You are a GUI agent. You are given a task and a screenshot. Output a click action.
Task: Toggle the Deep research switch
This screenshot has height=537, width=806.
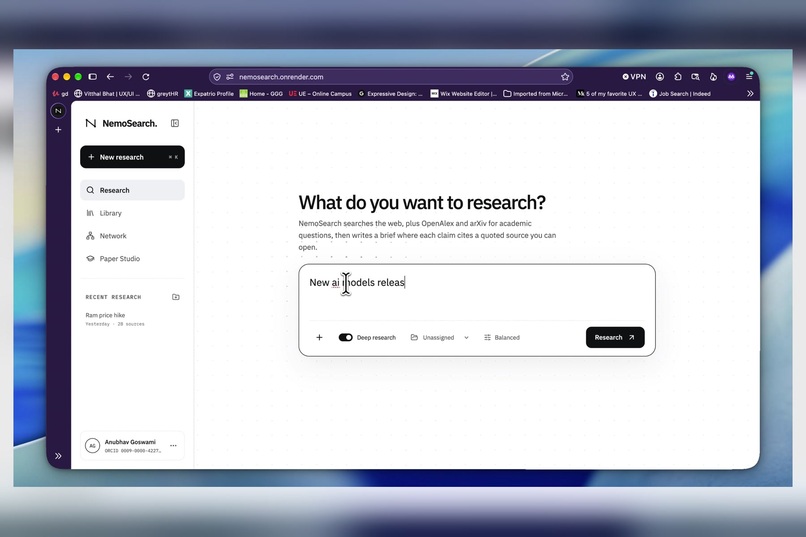coord(345,338)
